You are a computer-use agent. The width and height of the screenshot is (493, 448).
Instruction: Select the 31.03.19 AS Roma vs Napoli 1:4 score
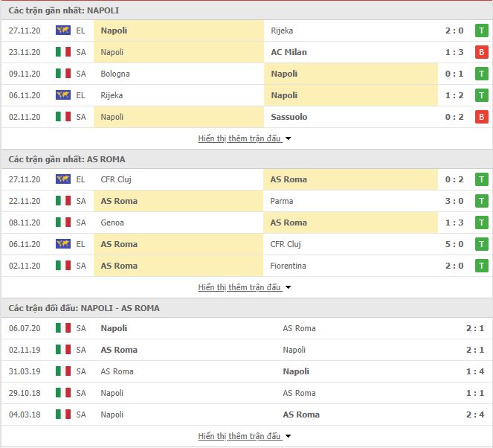point(474,371)
